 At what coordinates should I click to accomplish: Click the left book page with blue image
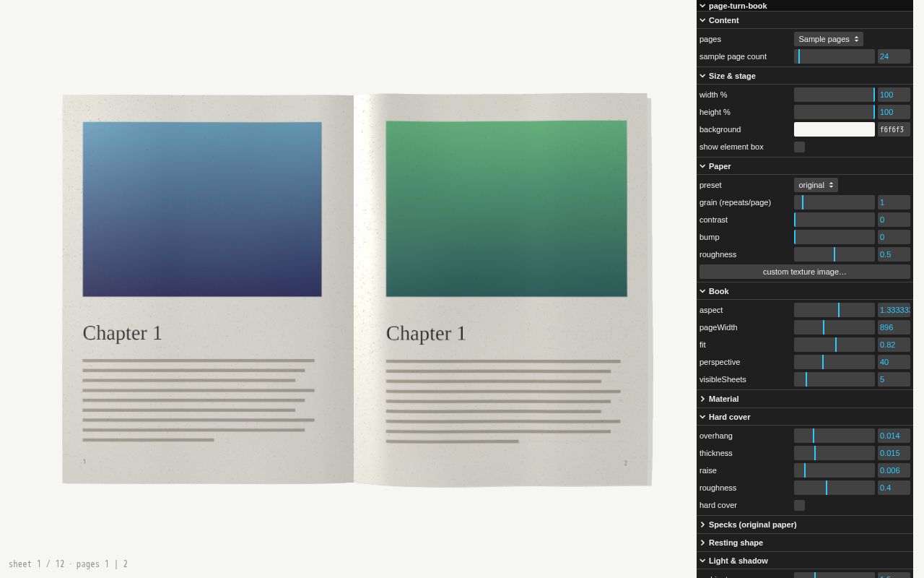pyautogui.click(x=208, y=289)
